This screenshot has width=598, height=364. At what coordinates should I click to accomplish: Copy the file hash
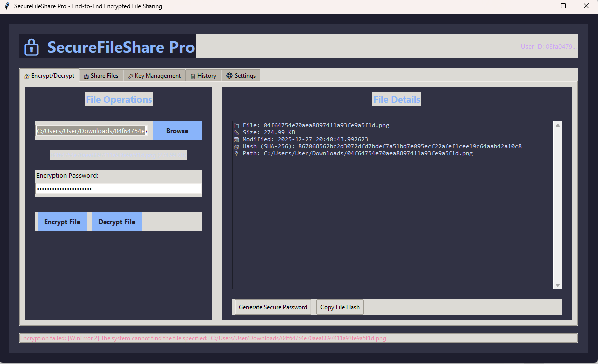pyautogui.click(x=340, y=307)
